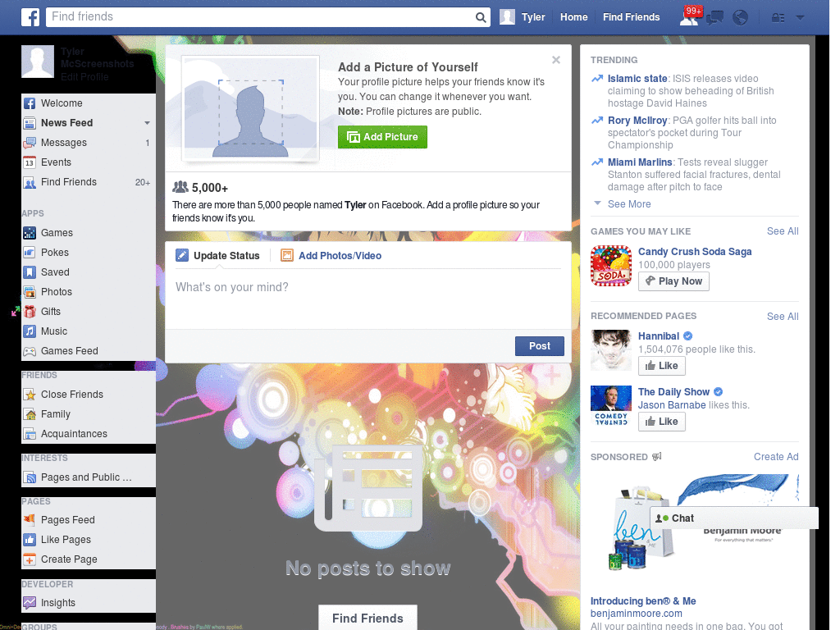This screenshot has width=840, height=630.
Task: Click the Welcome icon in sidebar
Action: tap(30, 103)
